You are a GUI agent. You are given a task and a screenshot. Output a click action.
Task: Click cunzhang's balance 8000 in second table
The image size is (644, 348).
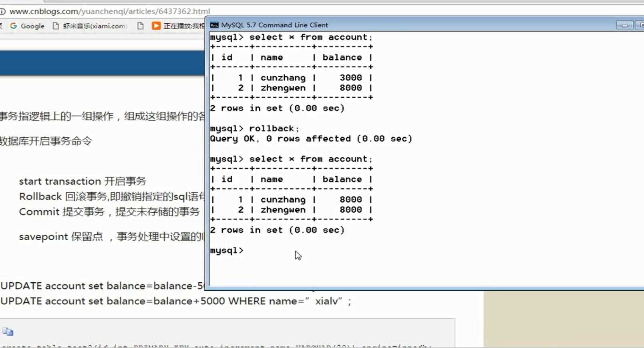click(x=351, y=199)
